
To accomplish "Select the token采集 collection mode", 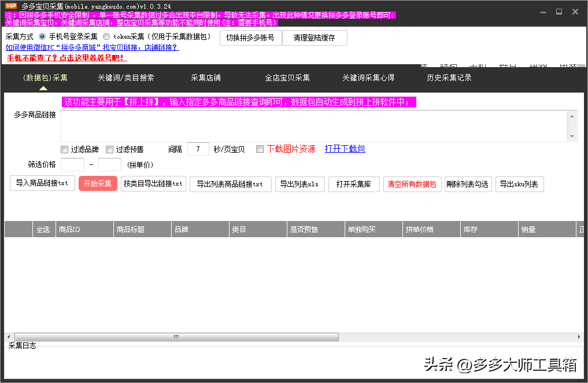I will 106,37.
